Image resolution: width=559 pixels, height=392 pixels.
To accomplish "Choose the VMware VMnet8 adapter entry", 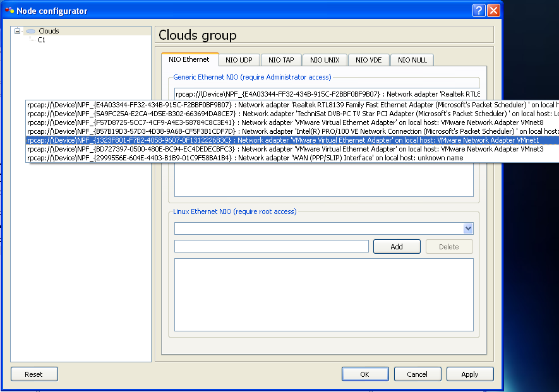I will [292, 122].
